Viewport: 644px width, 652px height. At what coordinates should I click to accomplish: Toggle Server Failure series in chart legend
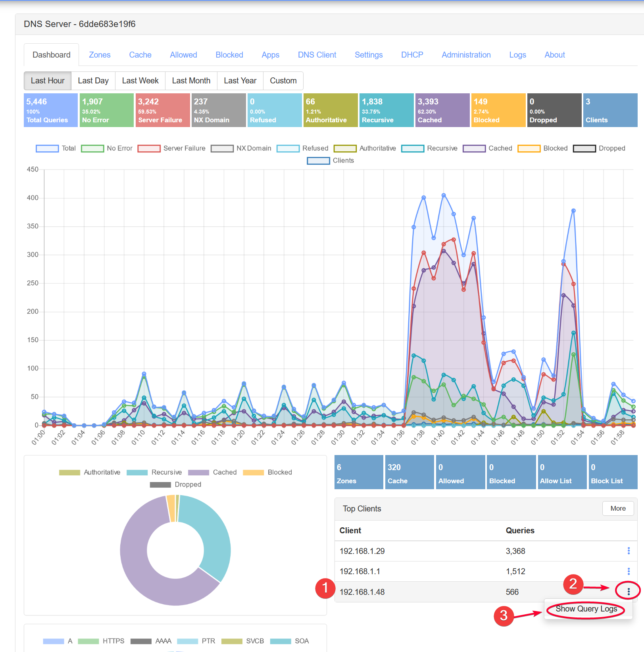pyautogui.click(x=171, y=148)
